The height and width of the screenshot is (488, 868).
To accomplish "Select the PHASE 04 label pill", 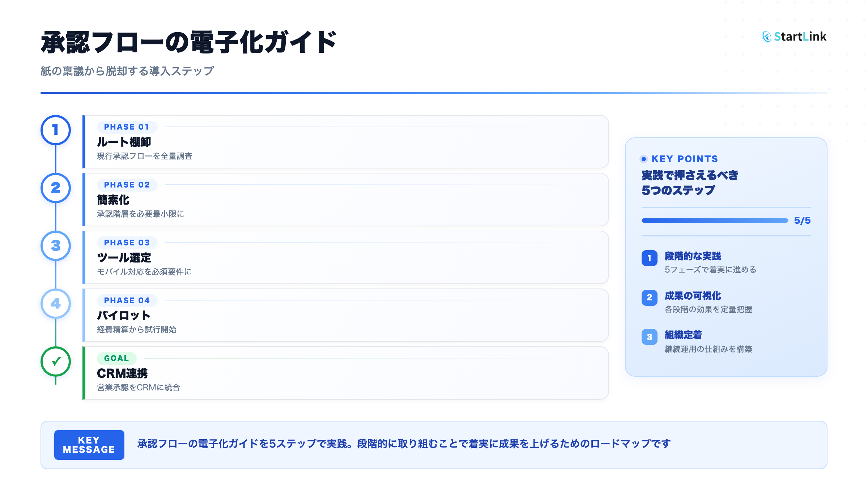I will [127, 300].
